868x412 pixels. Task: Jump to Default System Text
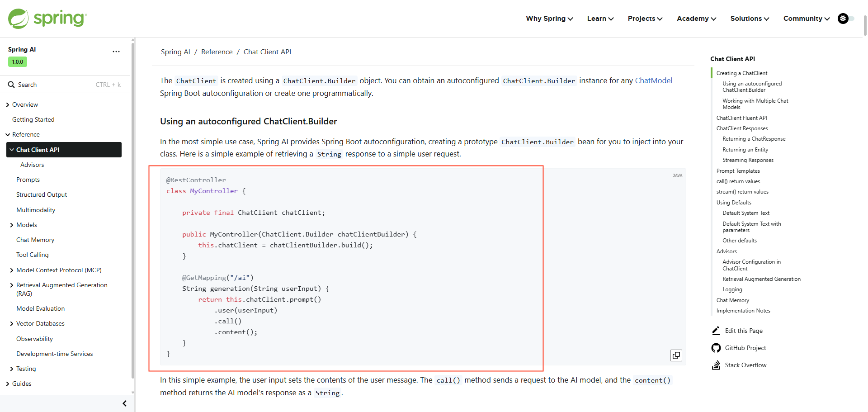click(x=746, y=213)
